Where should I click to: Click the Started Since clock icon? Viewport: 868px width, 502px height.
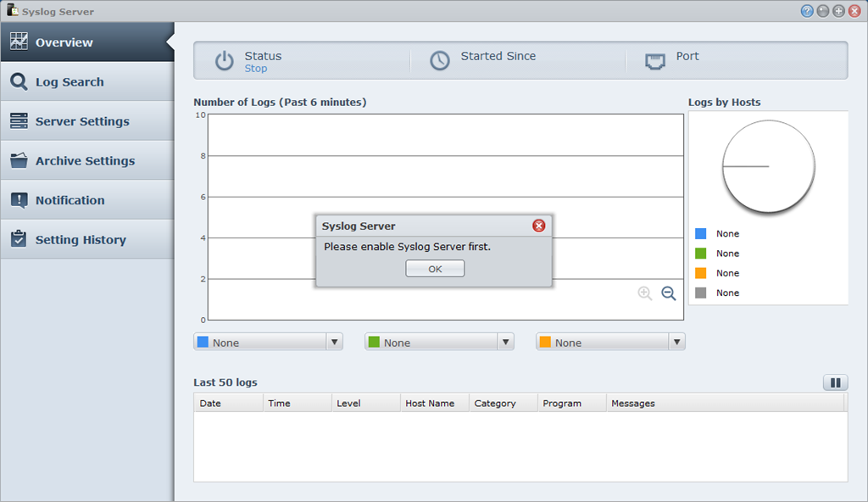point(439,61)
